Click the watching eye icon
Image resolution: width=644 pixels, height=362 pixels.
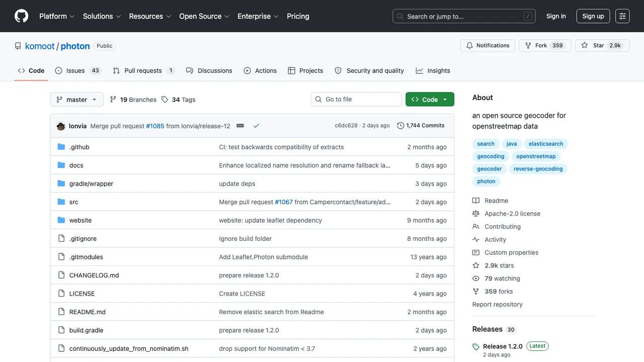click(476, 279)
